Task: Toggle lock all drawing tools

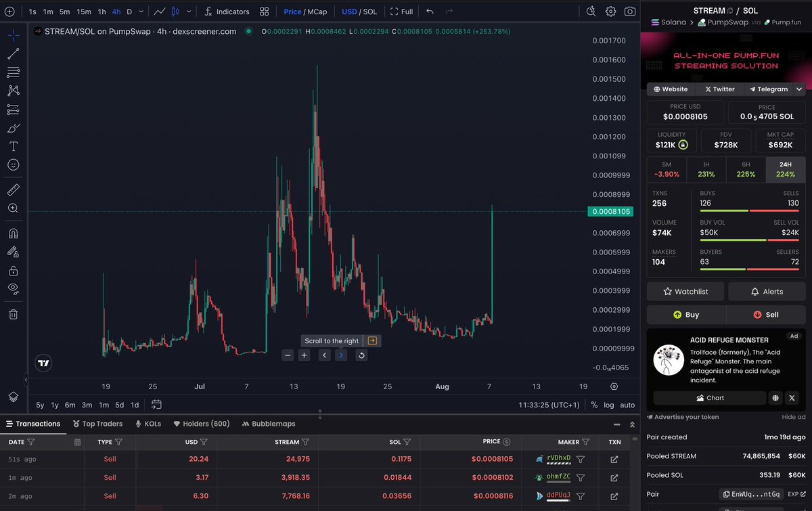Action: pos(14,271)
